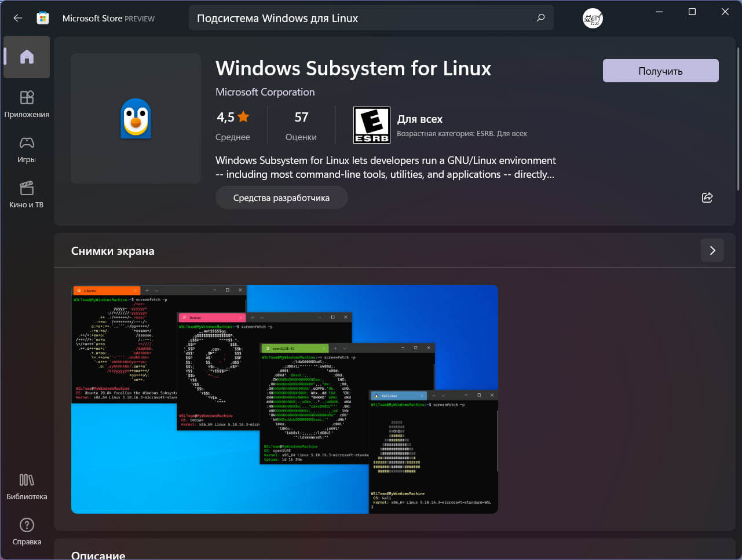Viewport: 742px width, 560px height.
Task: Open Игры in the sidebar
Action: point(27,149)
